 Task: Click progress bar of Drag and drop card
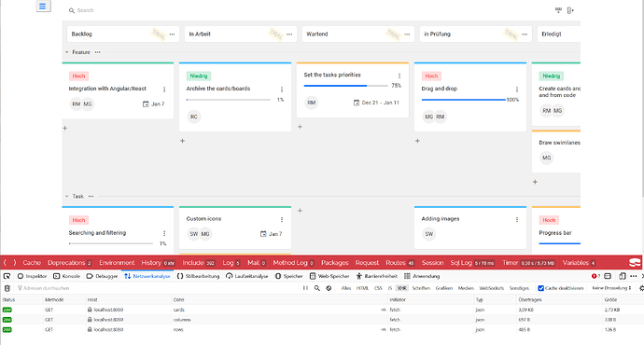click(463, 100)
